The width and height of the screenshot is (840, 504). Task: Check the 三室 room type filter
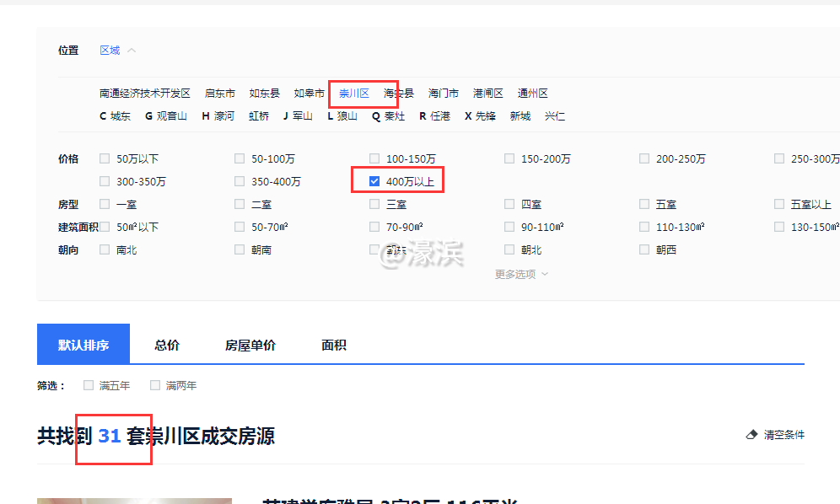(x=374, y=203)
